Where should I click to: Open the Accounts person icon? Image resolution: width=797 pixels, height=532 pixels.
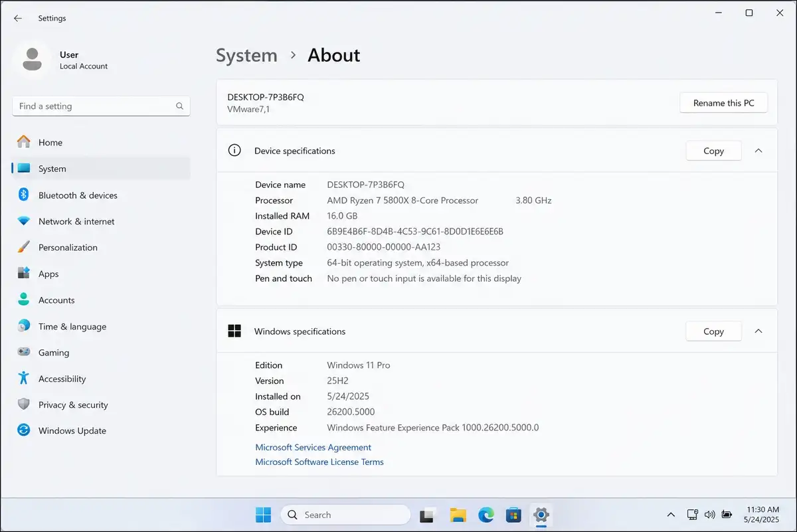(x=24, y=300)
